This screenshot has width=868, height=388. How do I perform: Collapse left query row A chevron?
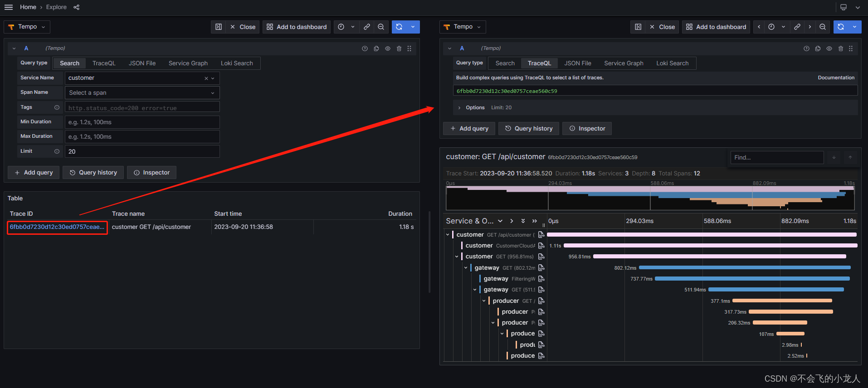14,48
